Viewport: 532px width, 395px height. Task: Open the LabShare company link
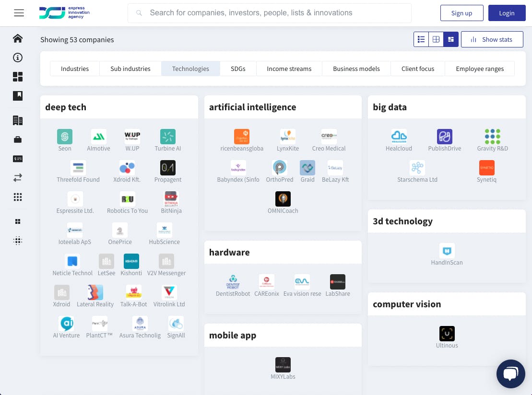(x=338, y=294)
